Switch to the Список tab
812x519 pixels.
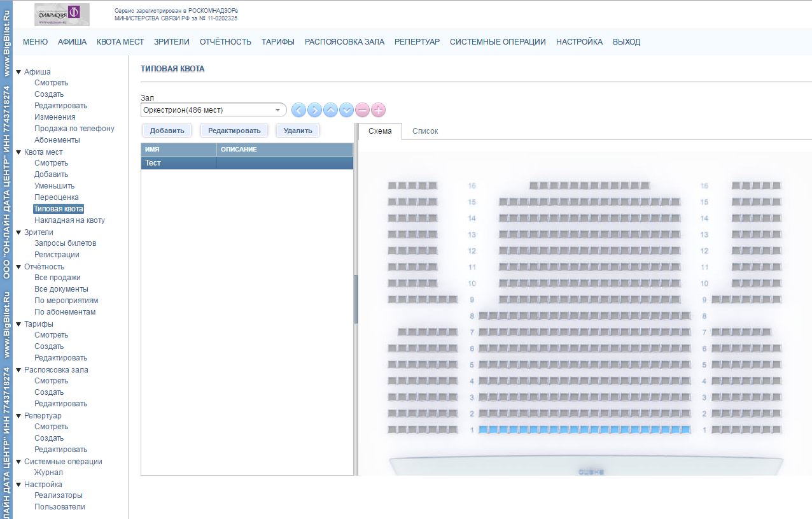[425, 131]
